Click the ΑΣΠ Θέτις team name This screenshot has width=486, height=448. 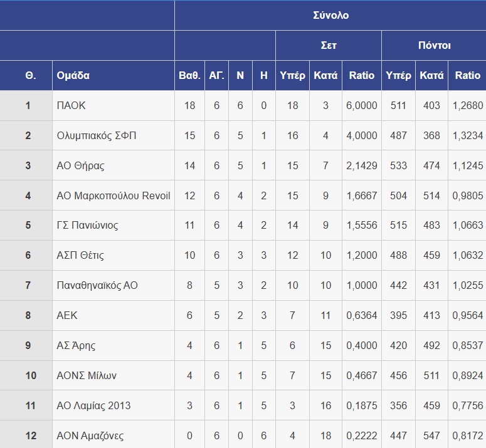tap(80, 255)
